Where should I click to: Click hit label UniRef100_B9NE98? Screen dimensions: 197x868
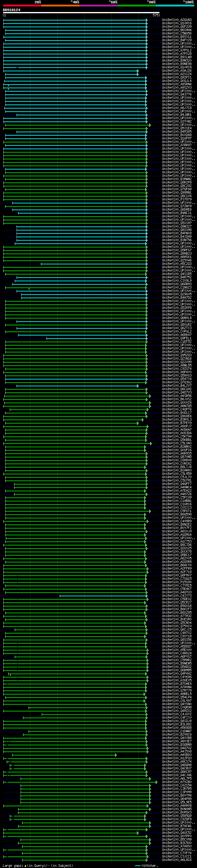click(x=177, y=64)
